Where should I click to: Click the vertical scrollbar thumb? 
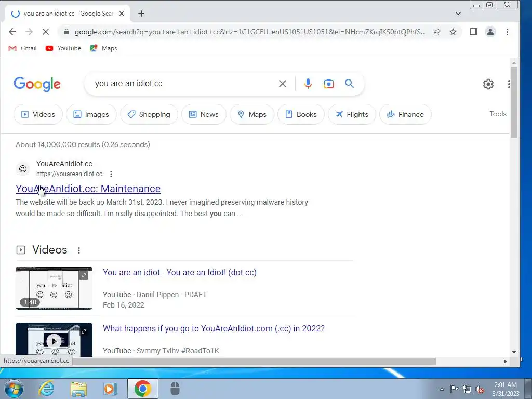514,102
